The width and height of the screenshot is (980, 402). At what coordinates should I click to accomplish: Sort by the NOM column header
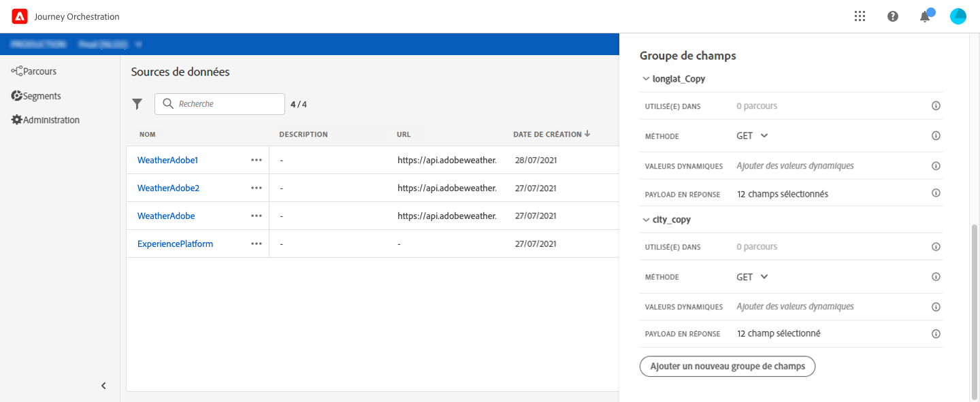147,135
